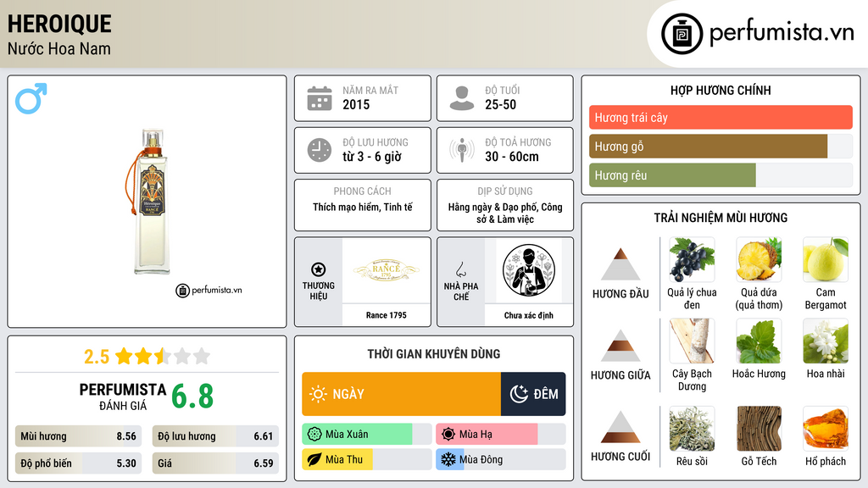868x488 pixels.
Task: Click the person icon beside Độ tuổi
Action: click(462, 98)
